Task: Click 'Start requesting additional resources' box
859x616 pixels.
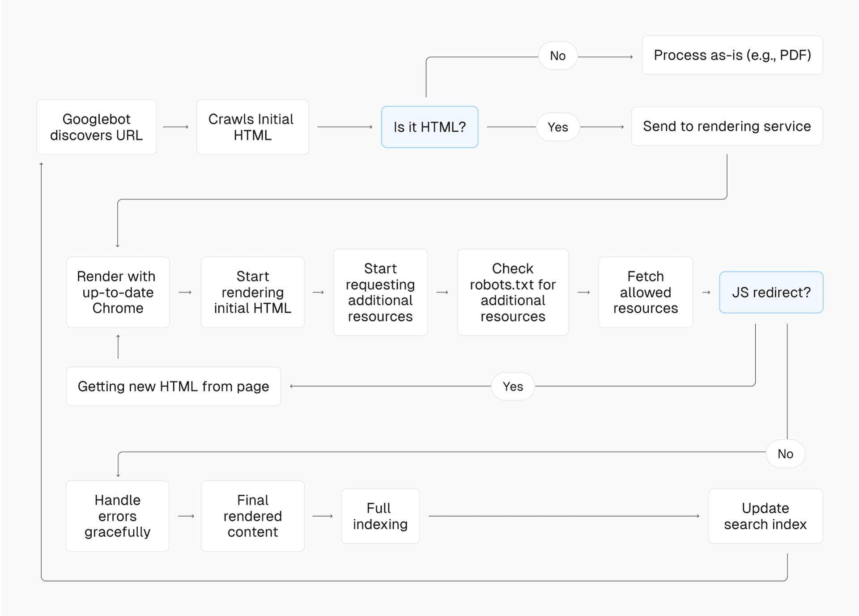Action: tap(380, 292)
